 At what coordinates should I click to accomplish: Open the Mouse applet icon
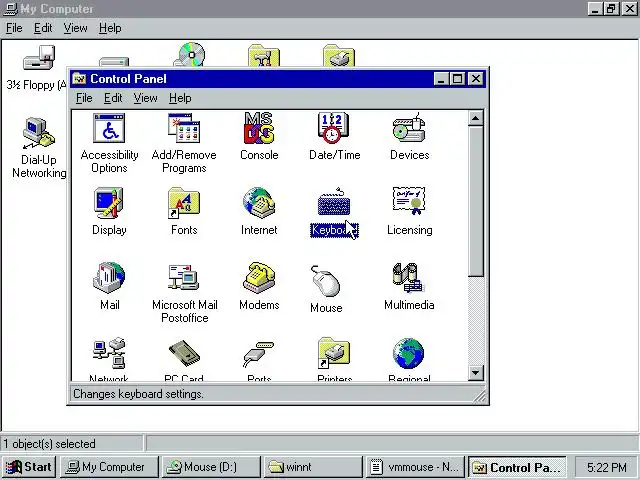pyautogui.click(x=325, y=281)
